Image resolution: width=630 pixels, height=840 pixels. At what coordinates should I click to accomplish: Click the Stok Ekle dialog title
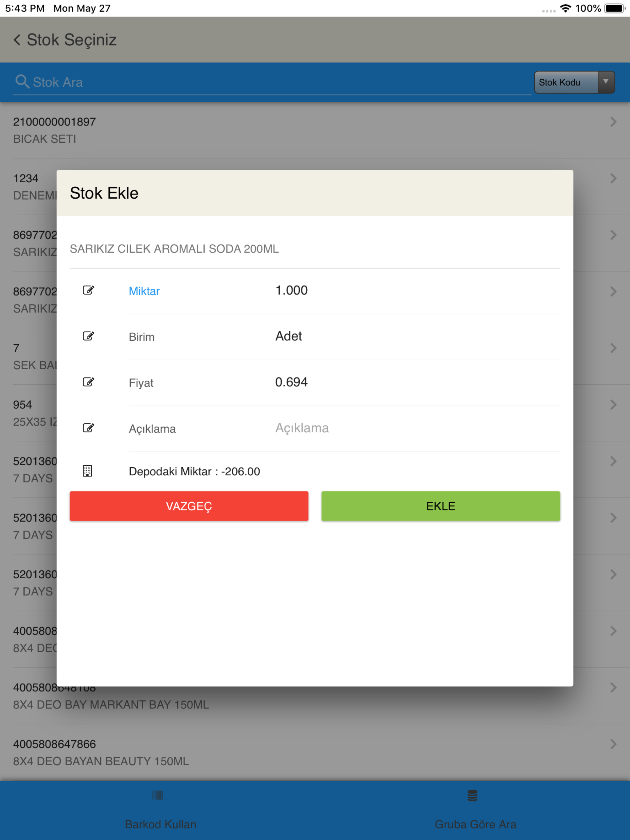104,193
